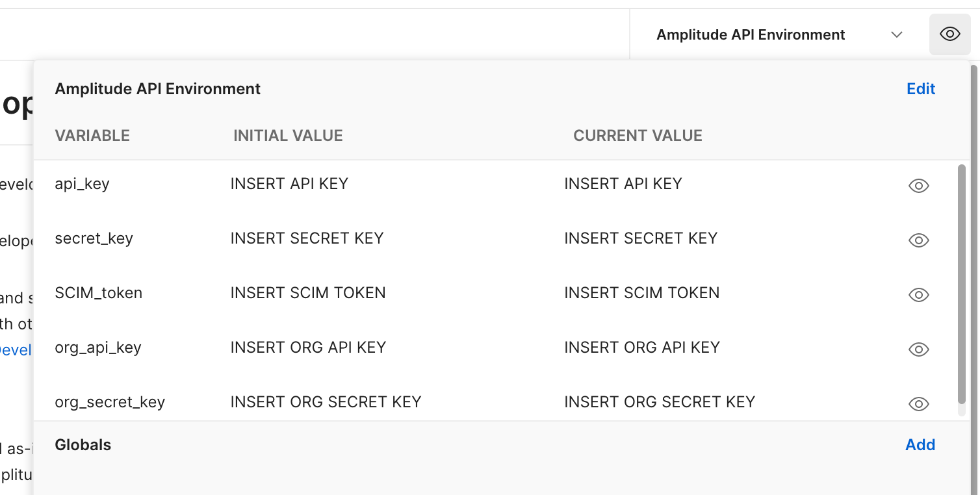Screen dimensions: 980x495
Task: Select the org_secret_key current value
Action: point(660,402)
